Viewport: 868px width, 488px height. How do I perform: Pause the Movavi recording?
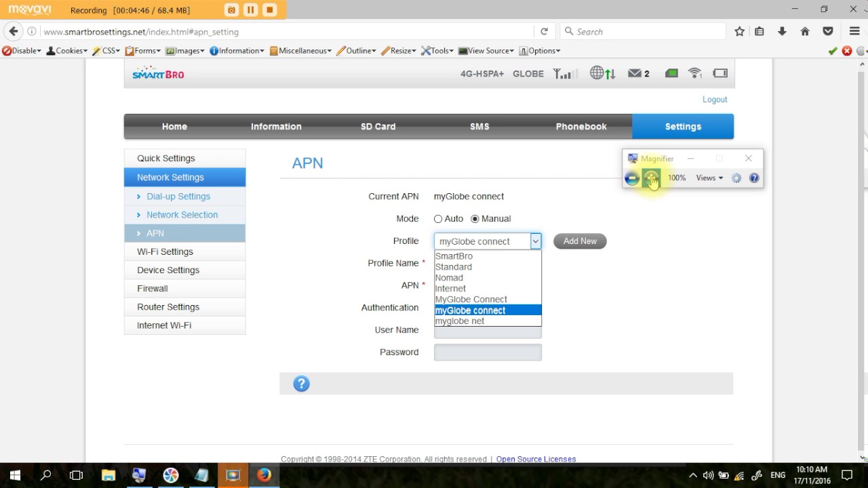[x=250, y=9]
